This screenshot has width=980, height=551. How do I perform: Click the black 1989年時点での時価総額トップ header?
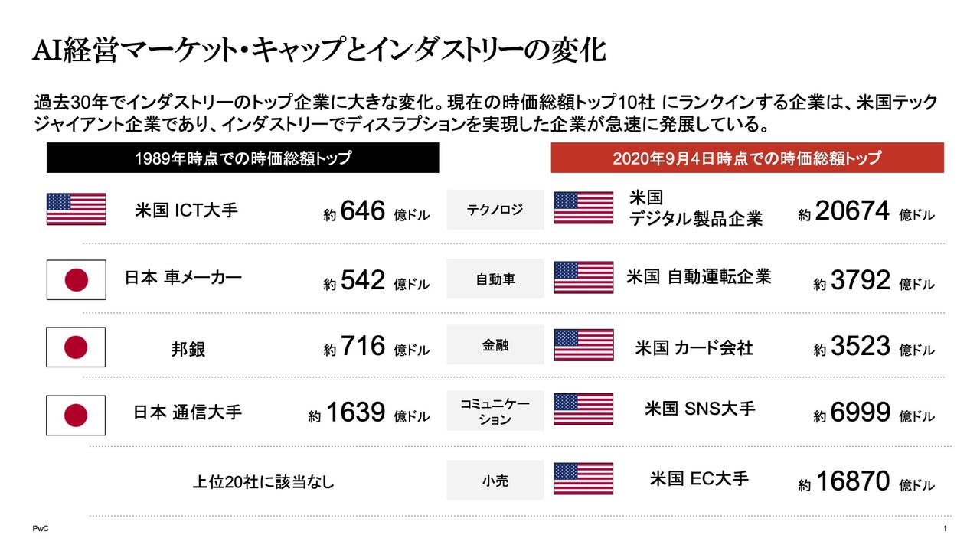[243, 158]
